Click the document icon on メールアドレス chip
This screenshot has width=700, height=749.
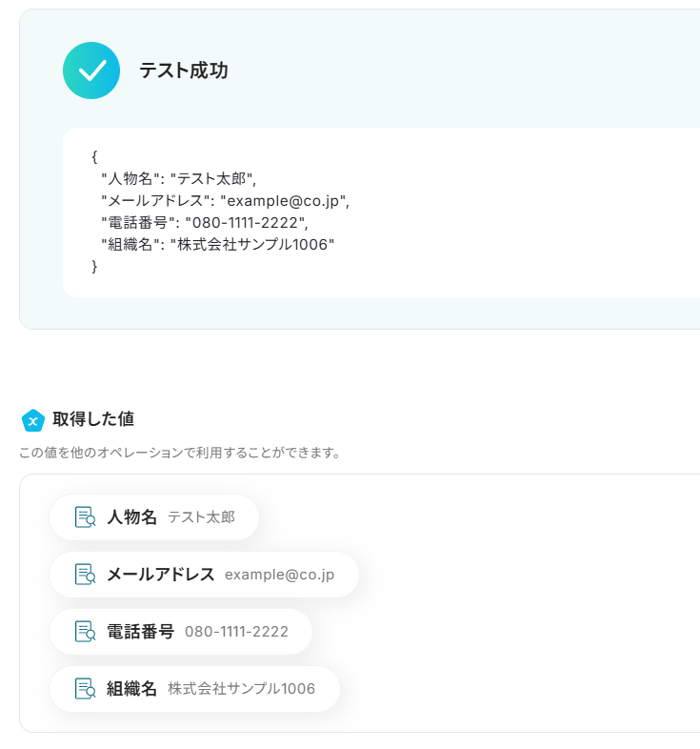[x=85, y=575]
